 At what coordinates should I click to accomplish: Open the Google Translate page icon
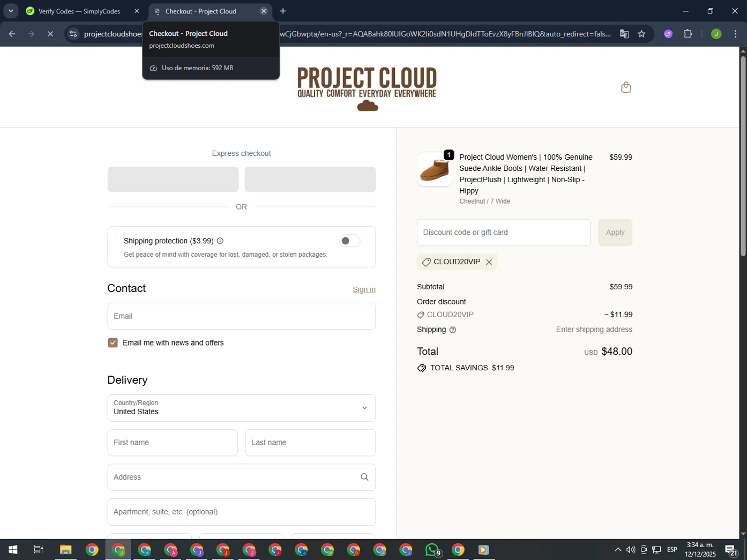point(624,34)
